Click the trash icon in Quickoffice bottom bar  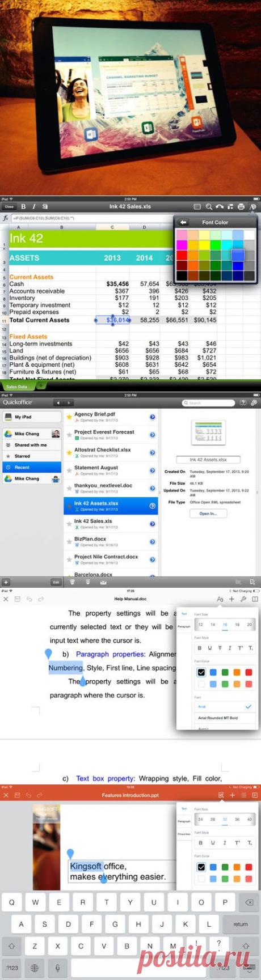point(72,582)
